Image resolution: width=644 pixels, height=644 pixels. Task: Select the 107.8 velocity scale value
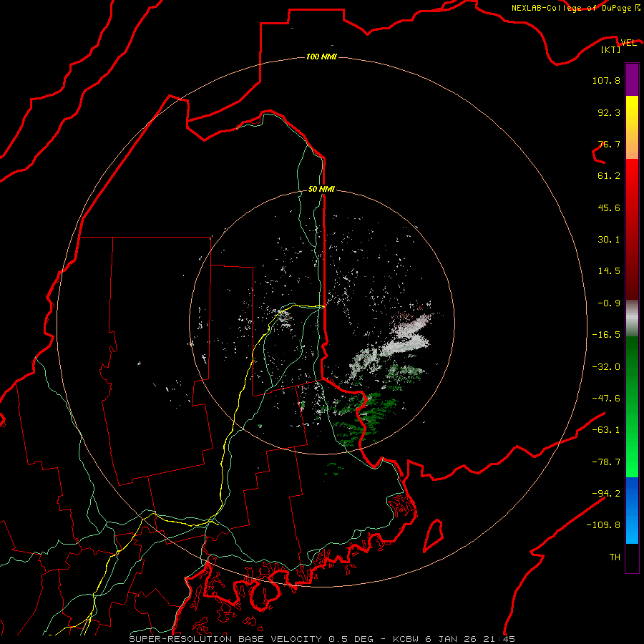(606, 80)
